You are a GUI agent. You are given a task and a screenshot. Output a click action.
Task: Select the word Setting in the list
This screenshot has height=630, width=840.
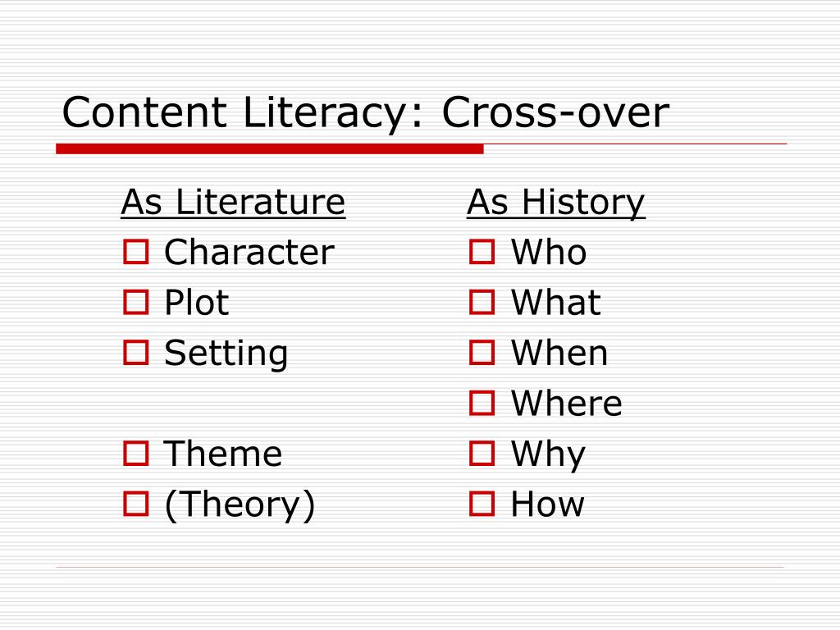[x=226, y=354]
